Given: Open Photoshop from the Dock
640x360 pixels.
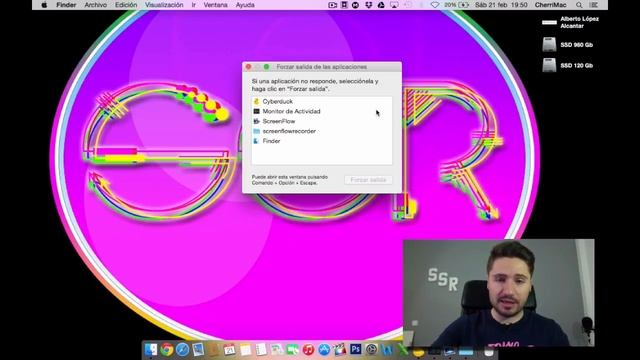Looking at the screenshot, I should (356, 349).
